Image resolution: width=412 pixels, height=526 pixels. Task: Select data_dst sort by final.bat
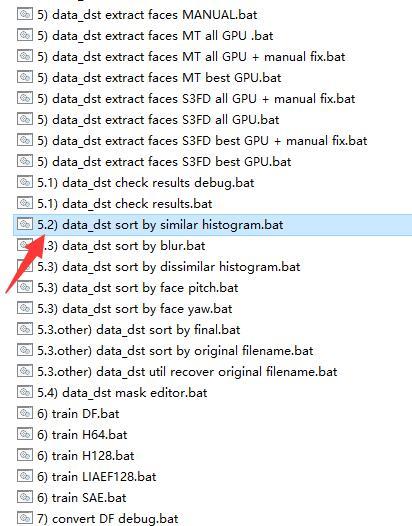(x=139, y=329)
